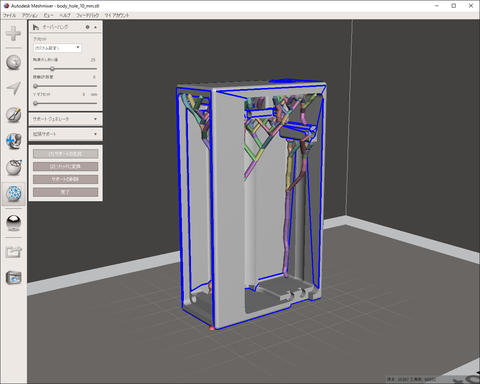
Task: Click the [2] ソリッドに変換 button
Action: (x=65, y=166)
